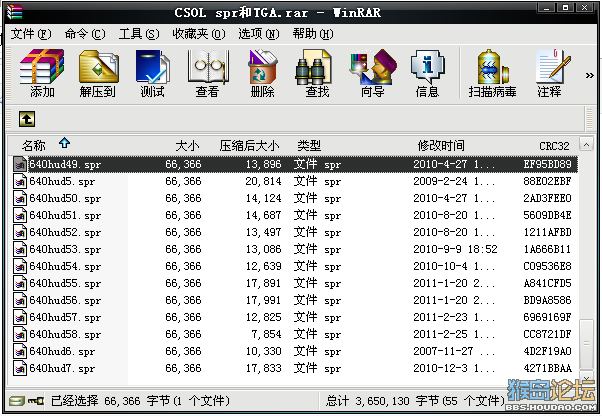Click CRC32 value 1211AFBD

tap(547, 232)
